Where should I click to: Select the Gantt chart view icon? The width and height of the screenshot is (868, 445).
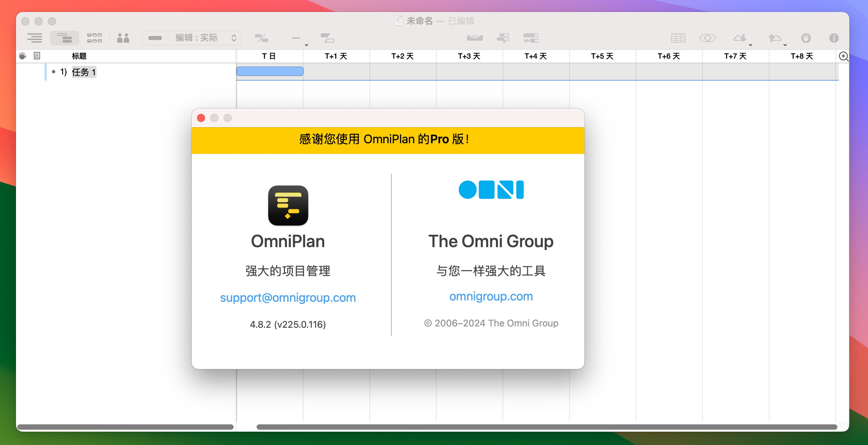pos(64,38)
